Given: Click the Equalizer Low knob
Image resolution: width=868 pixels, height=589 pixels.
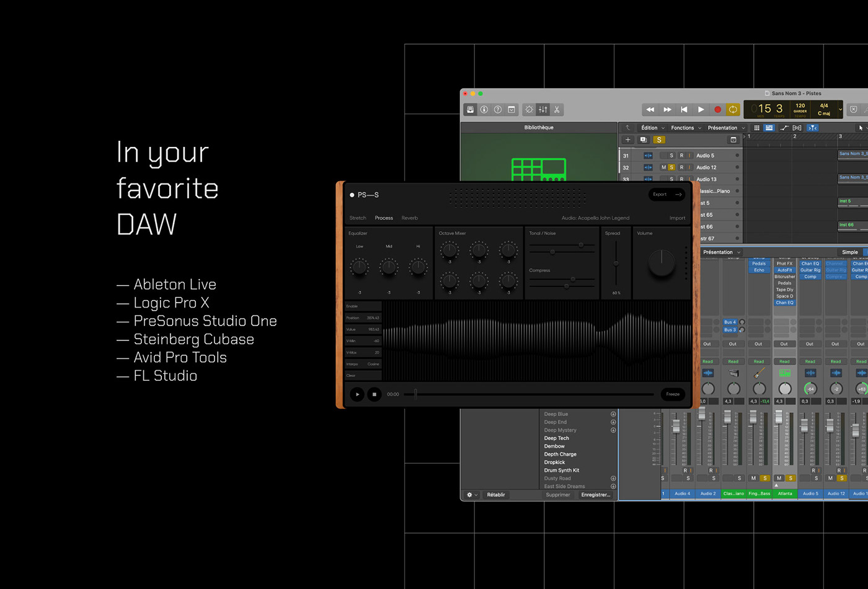Looking at the screenshot, I should click(x=359, y=268).
